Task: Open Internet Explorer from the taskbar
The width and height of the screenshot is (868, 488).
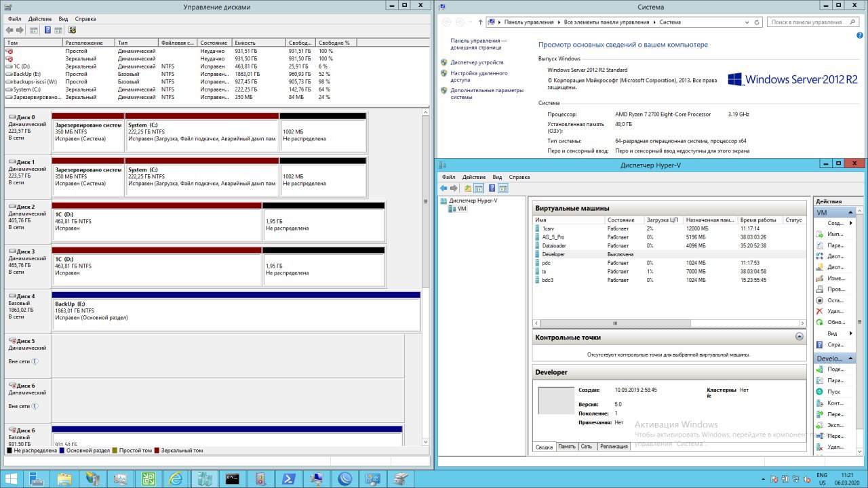Action: click(176, 479)
